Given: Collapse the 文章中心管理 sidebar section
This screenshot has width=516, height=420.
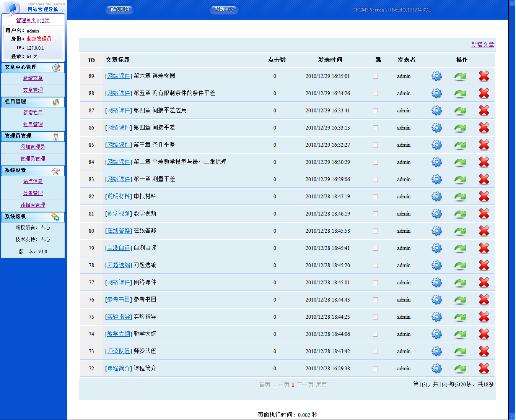Looking at the screenshot, I should pyautogui.click(x=33, y=68).
